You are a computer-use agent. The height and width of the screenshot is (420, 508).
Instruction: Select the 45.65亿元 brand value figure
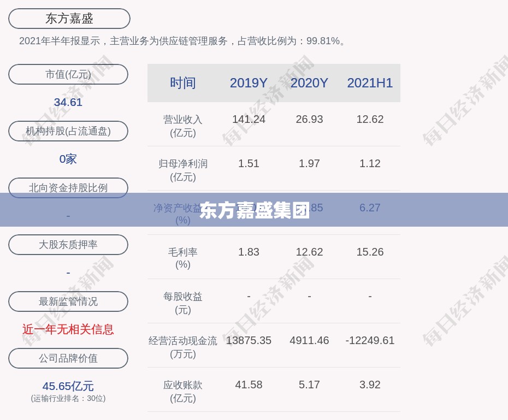pos(68,386)
